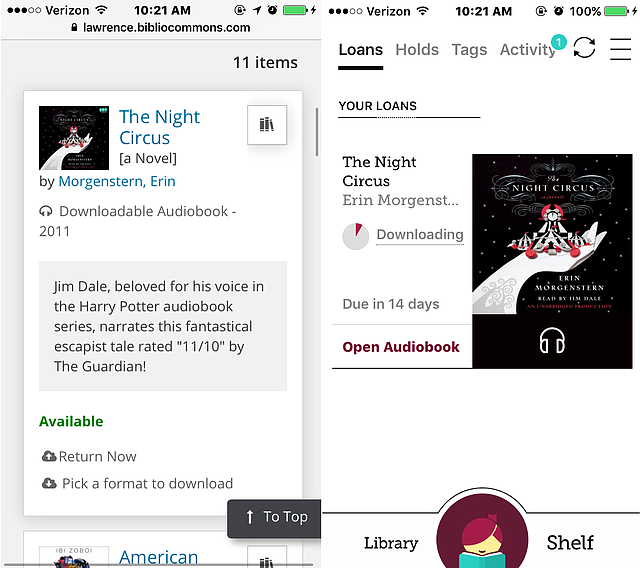
Task: Click the headphones icon on the audiobook cover
Action: point(552,340)
